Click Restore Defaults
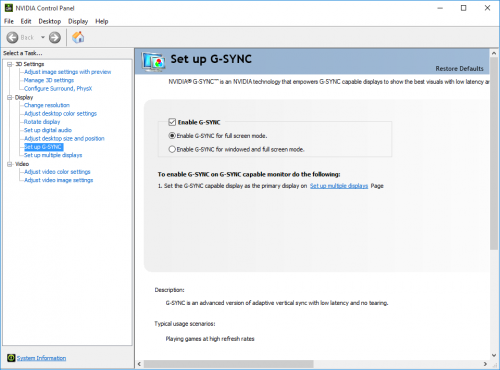This screenshot has height=370, width=500. (x=459, y=69)
